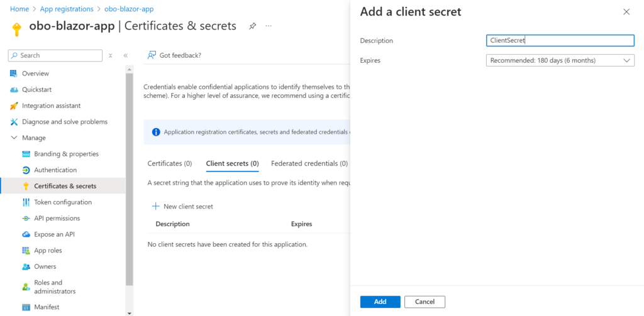Click New client secret
This screenshot has height=316, width=644.
click(x=183, y=207)
